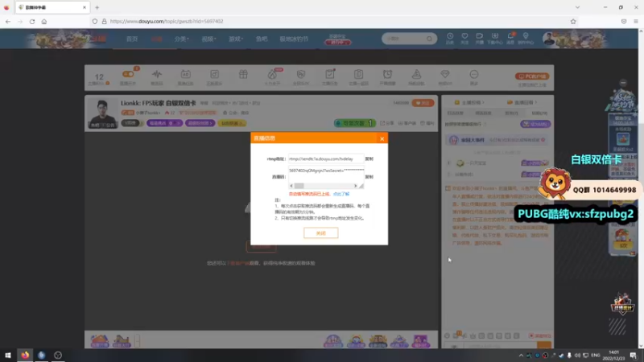
Task: Open the Windows notification center icon
Action: pos(634,356)
